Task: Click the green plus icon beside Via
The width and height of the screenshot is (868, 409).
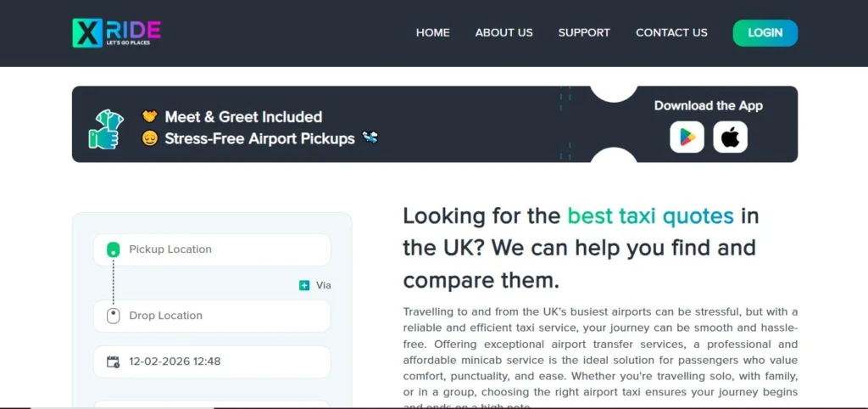Action: pyautogui.click(x=304, y=285)
